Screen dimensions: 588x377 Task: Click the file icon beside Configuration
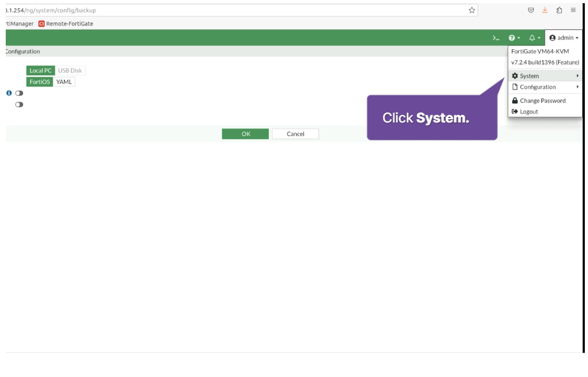tap(515, 87)
